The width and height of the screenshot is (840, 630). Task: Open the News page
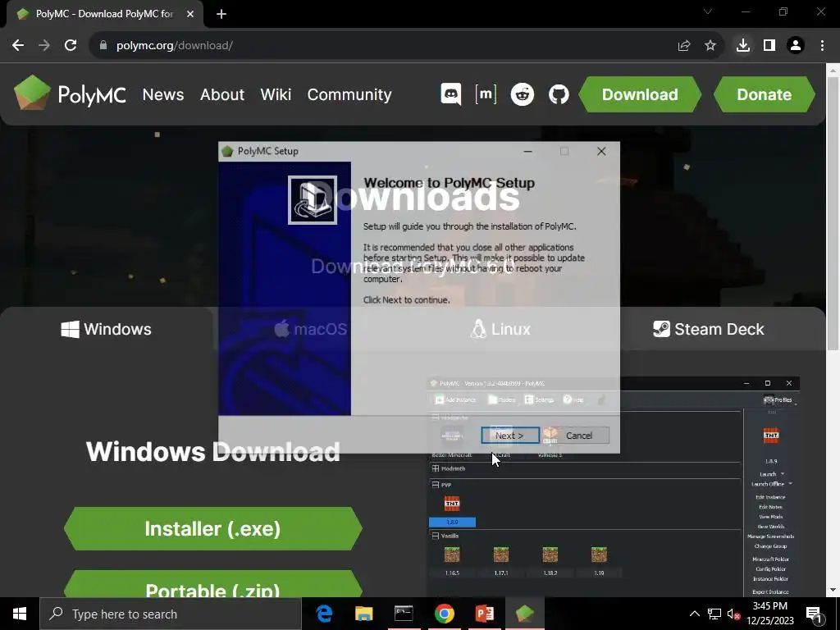[163, 94]
